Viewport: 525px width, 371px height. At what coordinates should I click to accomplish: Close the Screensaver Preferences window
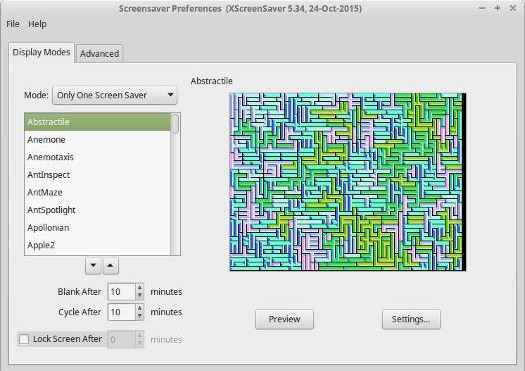(513, 8)
